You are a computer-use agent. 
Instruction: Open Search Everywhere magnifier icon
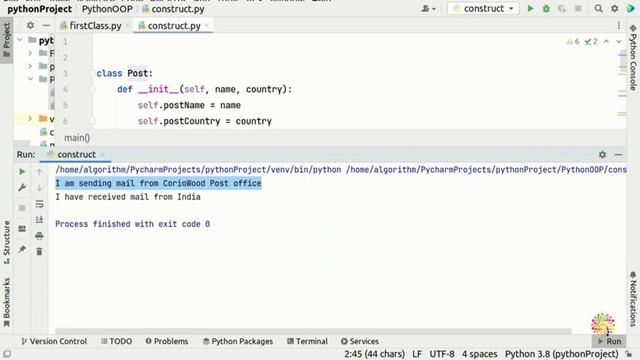pyautogui.click(x=598, y=9)
